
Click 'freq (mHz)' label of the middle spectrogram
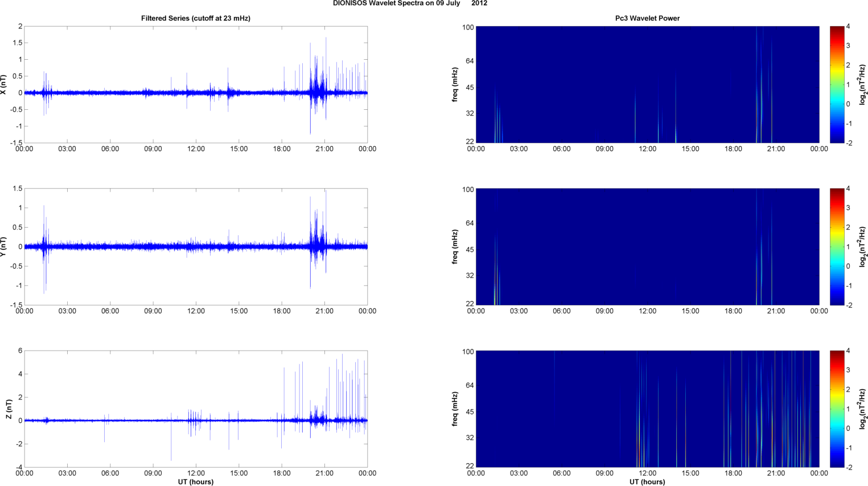[455, 247]
